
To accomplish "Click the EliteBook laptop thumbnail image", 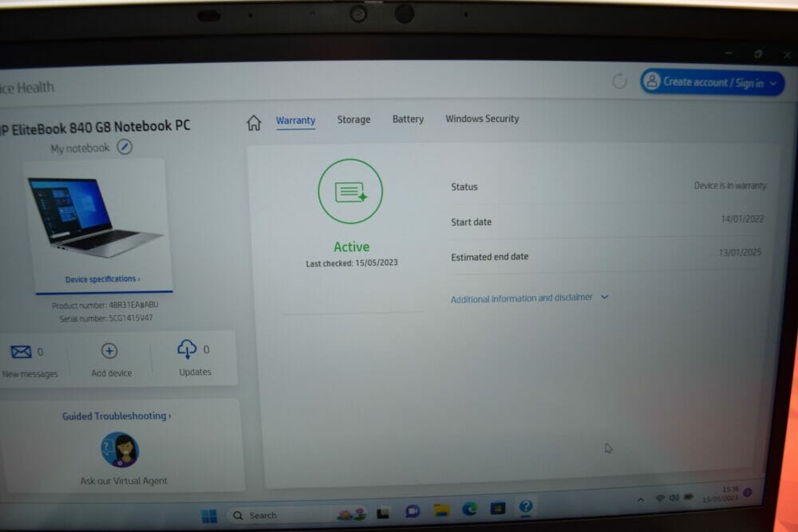I will (95, 216).
